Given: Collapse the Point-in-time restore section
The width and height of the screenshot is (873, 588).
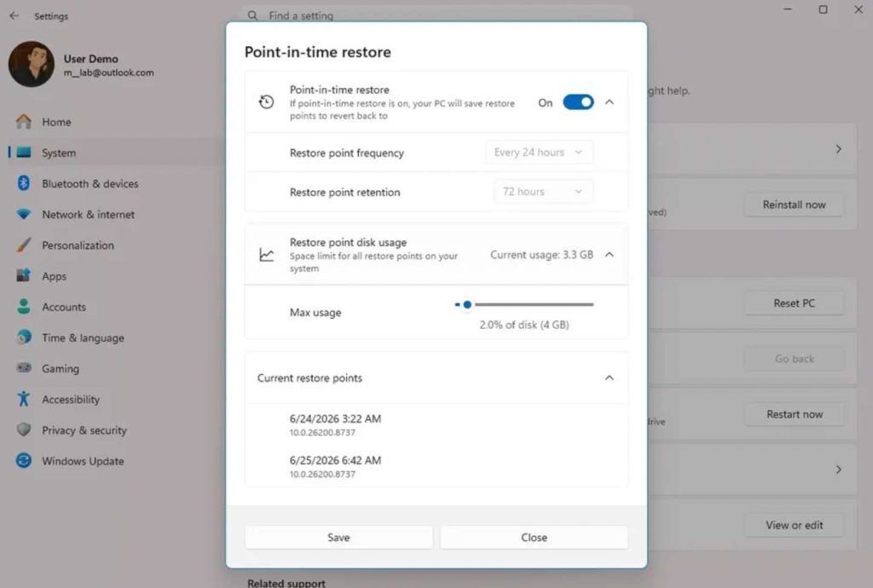Looking at the screenshot, I should (x=610, y=102).
